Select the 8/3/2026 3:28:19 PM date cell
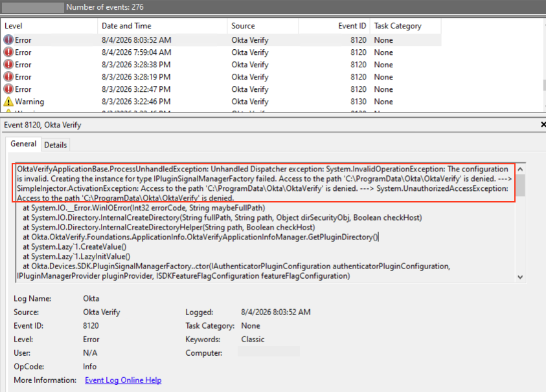This screenshot has height=392, width=546. tap(136, 77)
